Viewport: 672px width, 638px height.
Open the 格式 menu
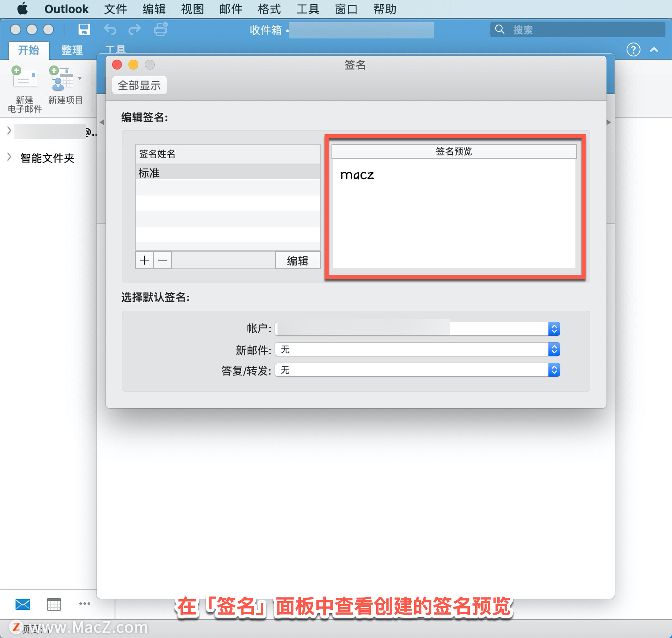click(x=269, y=9)
